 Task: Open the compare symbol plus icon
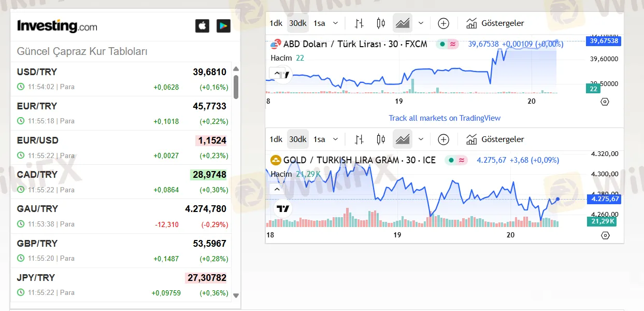pos(443,23)
